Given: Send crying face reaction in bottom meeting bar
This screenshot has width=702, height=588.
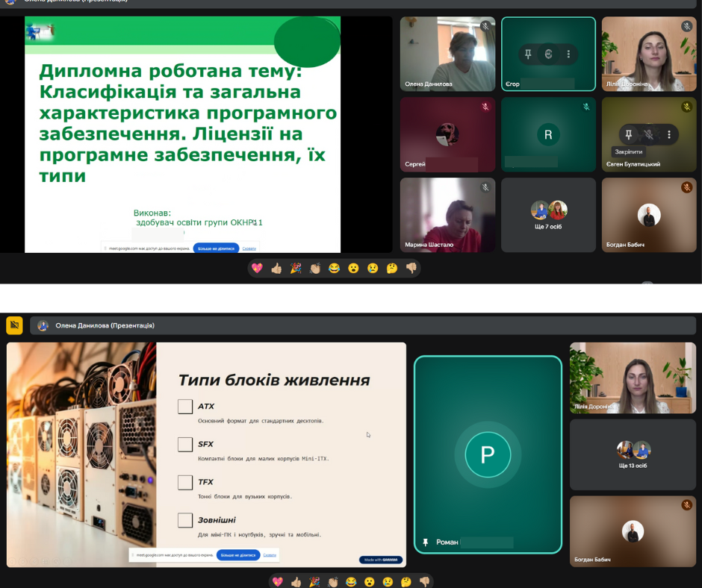Looking at the screenshot, I should click(x=388, y=582).
